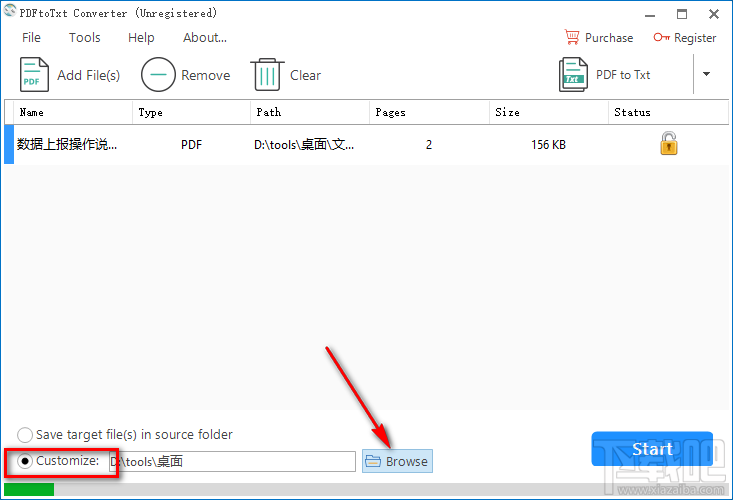Click the pages value 2

coord(429,145)
